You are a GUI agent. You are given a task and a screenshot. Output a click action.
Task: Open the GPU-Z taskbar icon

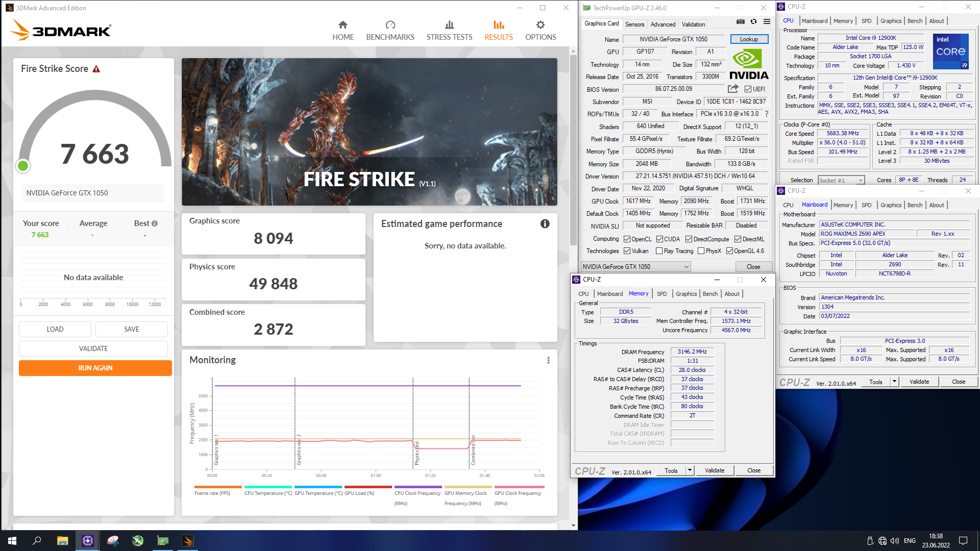point(162,541)
